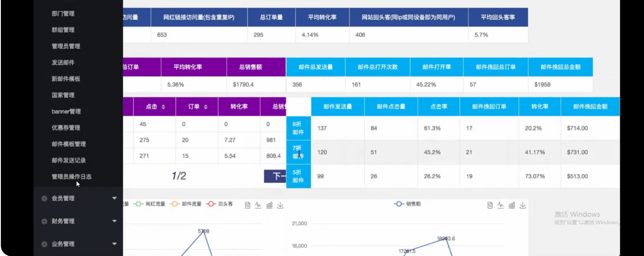Viewport: 644px width, 256px height.
Task: Switch traffic chart to line chart icon
Action: [x=258, y=205]
